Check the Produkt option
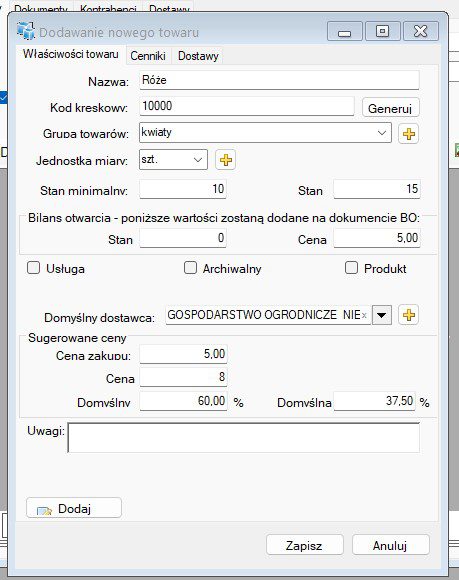The image size is (459, 580). 351,268
